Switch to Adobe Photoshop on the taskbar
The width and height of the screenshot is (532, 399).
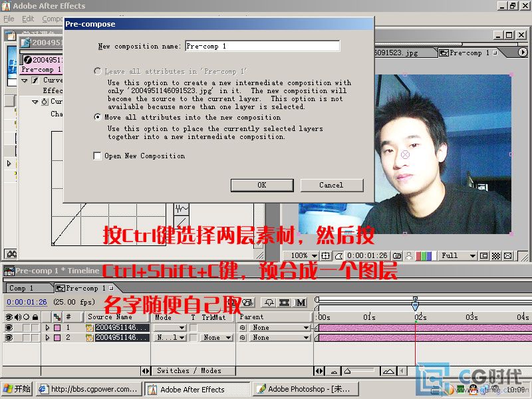click(x=307, y=389)
